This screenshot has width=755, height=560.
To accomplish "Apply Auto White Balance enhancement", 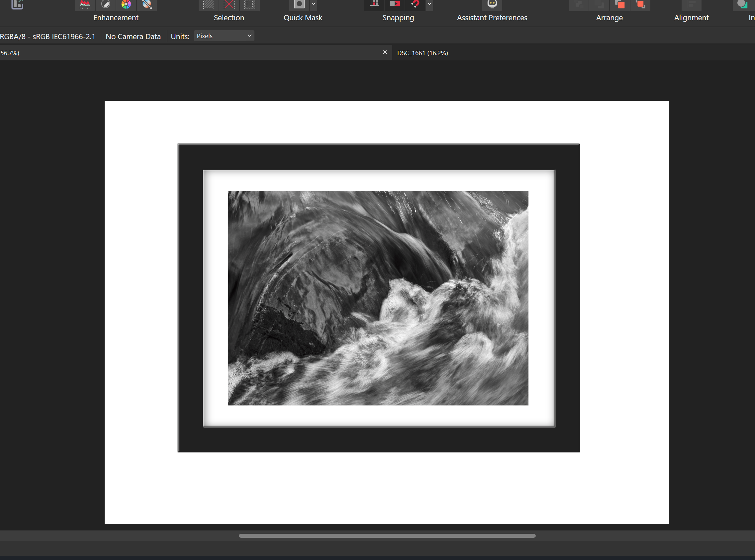I will (x=147, y=5).
